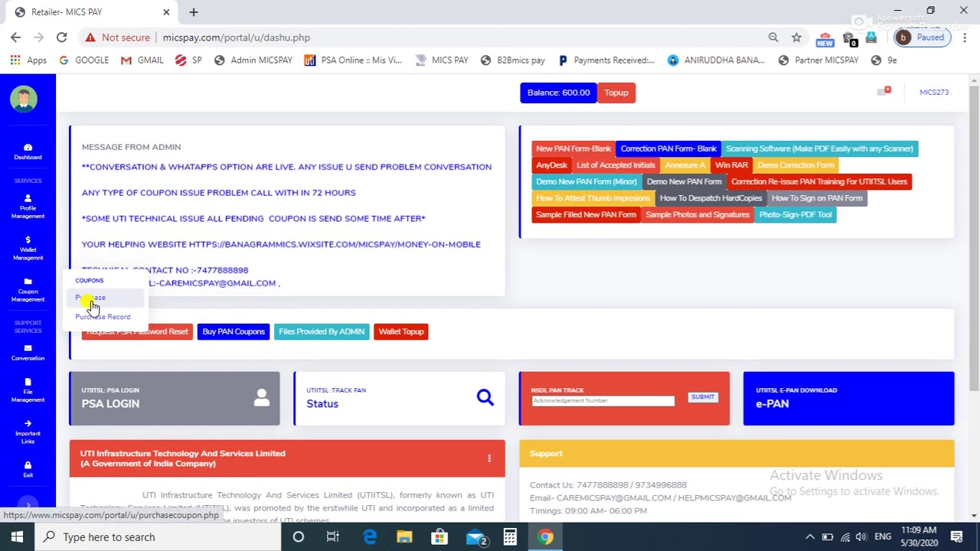Open the e-PAN download card
Screen dimensions: 980x551
click(x=848, y=398)
